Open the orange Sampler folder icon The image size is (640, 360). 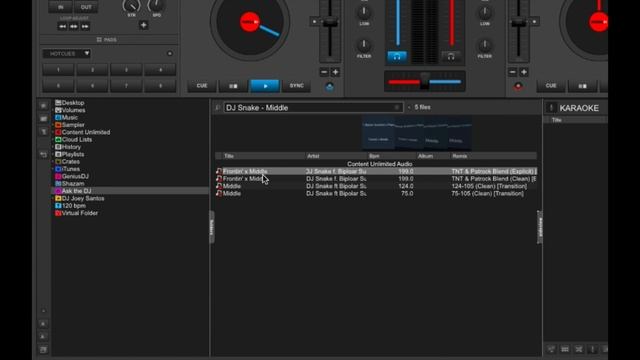(58, 125)
